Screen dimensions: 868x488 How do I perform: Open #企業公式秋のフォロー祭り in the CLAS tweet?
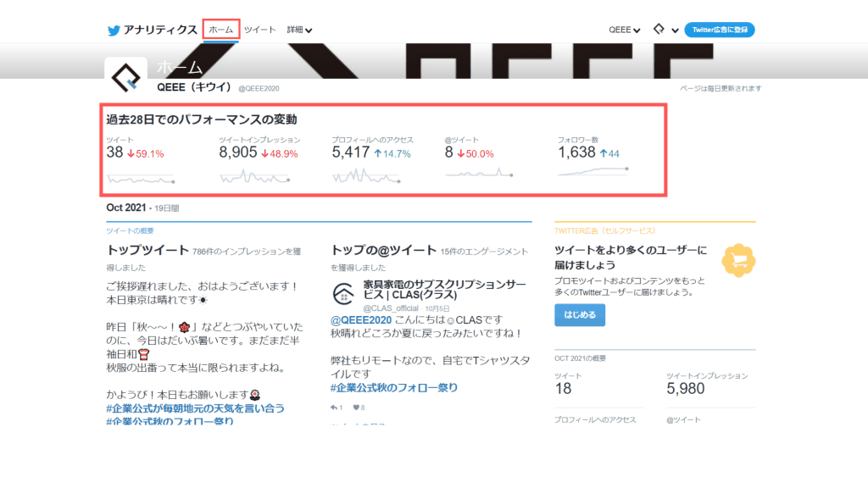(x=394, y=388)
